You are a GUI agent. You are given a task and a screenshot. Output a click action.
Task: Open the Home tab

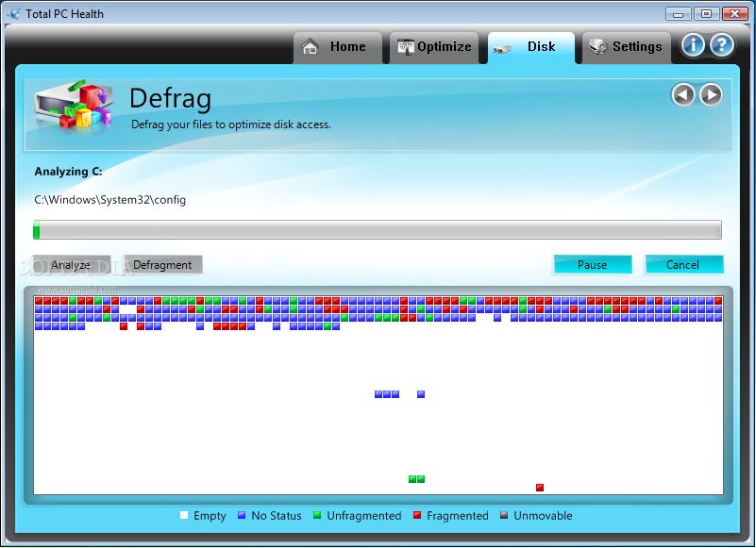338,47
